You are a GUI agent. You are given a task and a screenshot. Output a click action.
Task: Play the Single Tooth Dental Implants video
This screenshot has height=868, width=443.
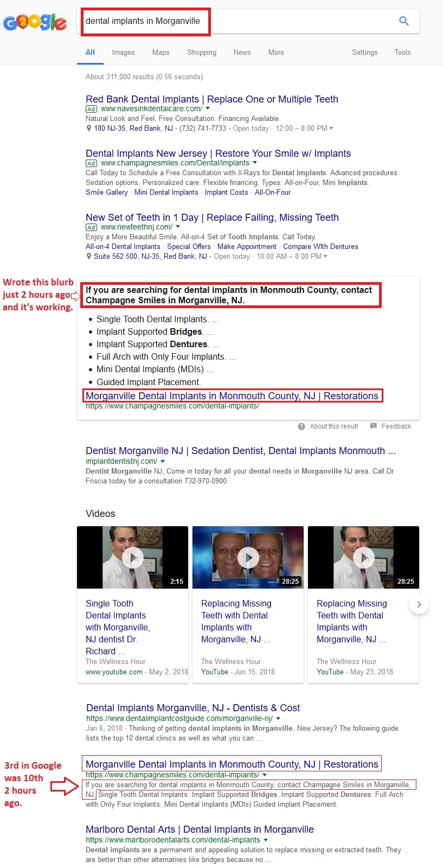coord(132,557)
